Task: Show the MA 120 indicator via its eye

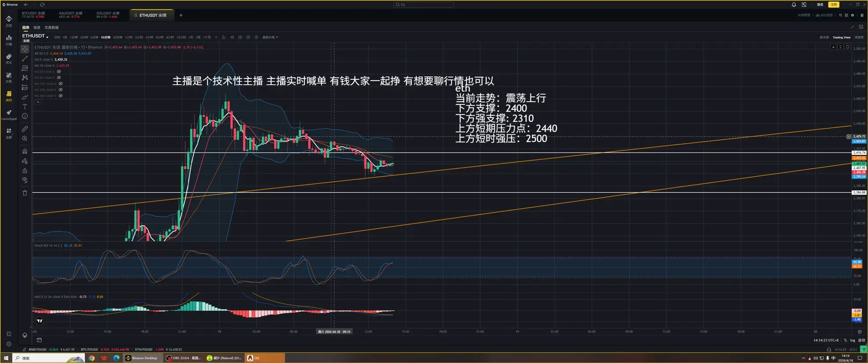Action: pyautogui.click(x=61, y=84)
